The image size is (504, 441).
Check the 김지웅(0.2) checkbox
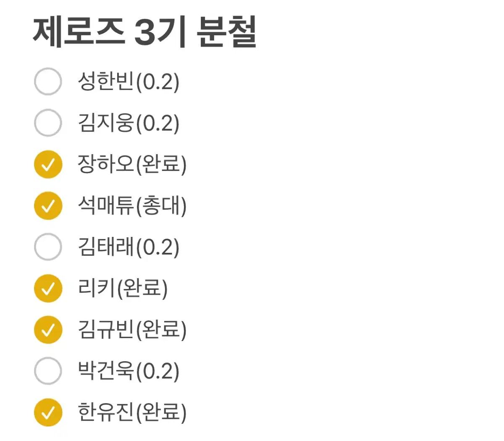point(47,123)
